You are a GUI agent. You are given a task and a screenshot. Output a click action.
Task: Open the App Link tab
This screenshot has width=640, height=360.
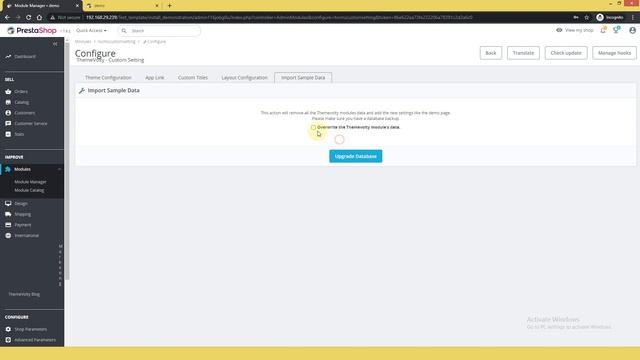(x=155, y=78)
